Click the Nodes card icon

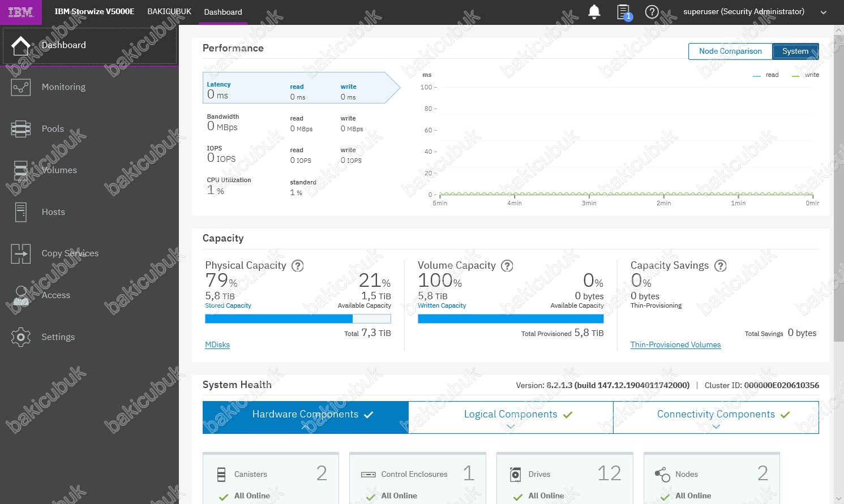(662, 475)
